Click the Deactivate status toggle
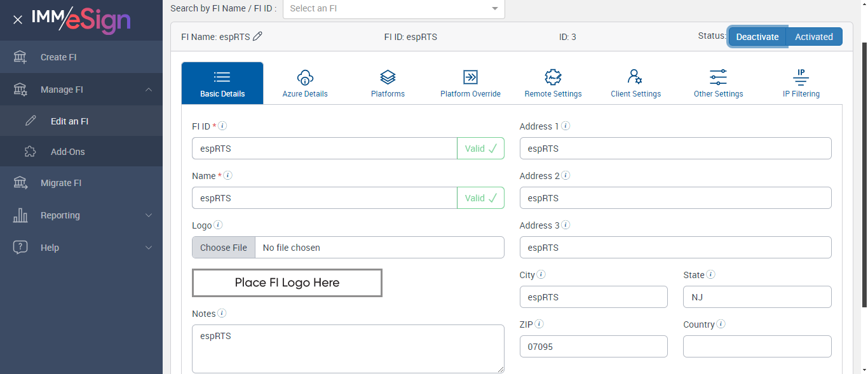This screenshot has height=374, width=868. pyautogui.click(x=757, y=37)
